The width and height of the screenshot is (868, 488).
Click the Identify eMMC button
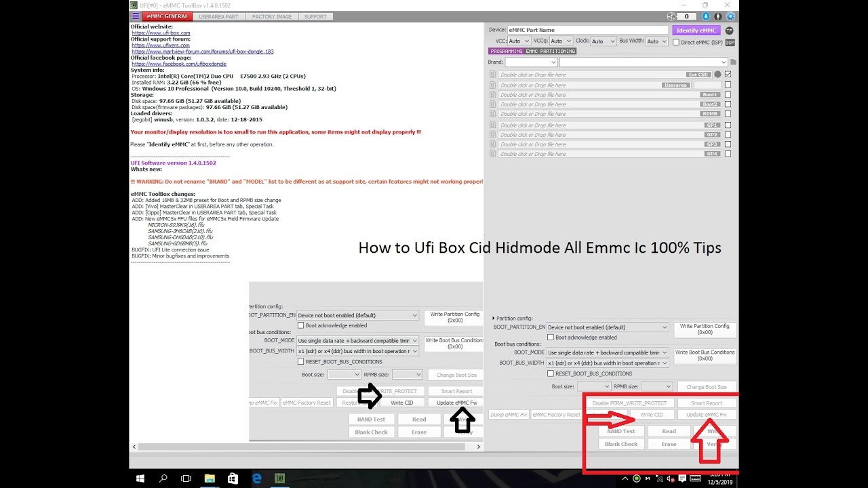696,30
